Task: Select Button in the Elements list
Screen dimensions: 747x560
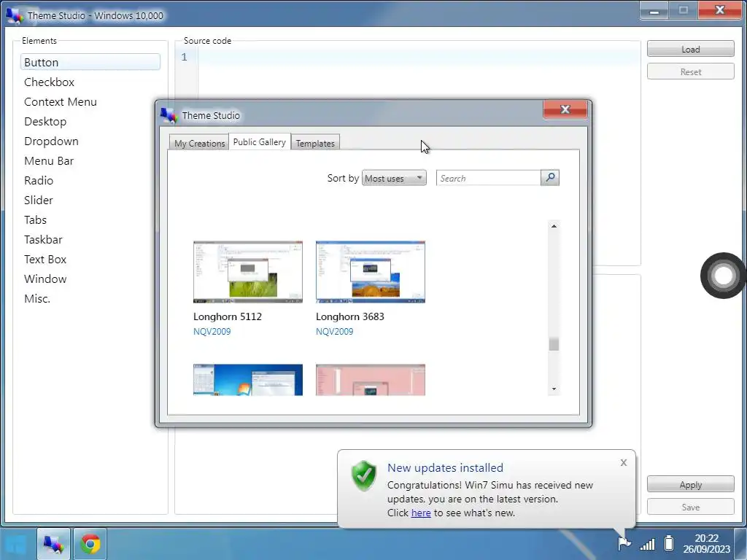Action: pyautogui.click(x=90, y=63)
